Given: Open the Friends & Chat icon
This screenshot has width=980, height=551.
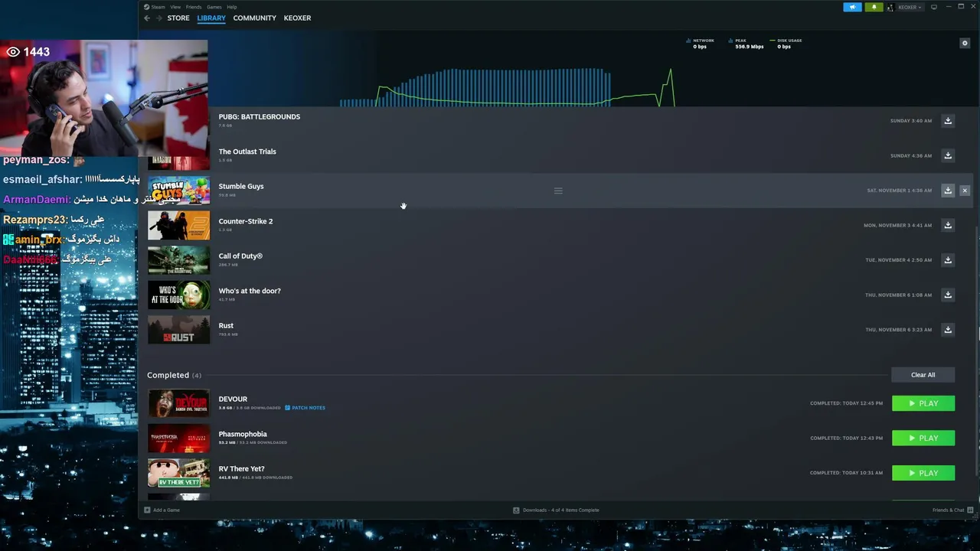Looking at the screenshot, I should [970, 510].
